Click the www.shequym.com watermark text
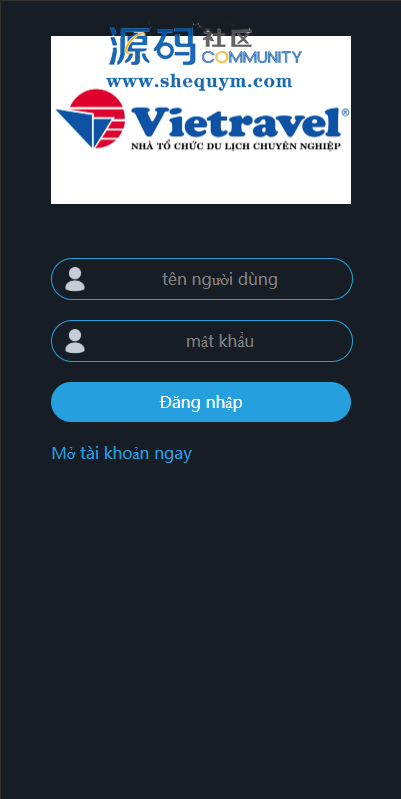The height and width of the screenshot is (799, 401). click(199, 82)
